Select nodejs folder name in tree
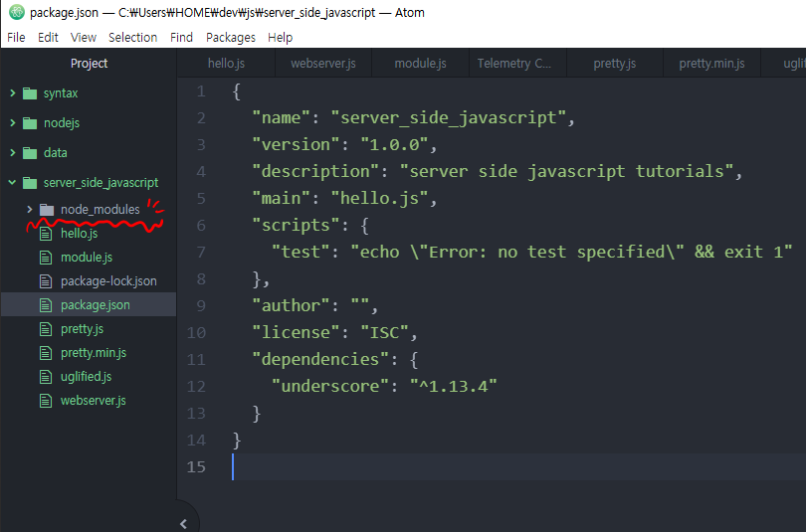 click(x=62, y=123)
